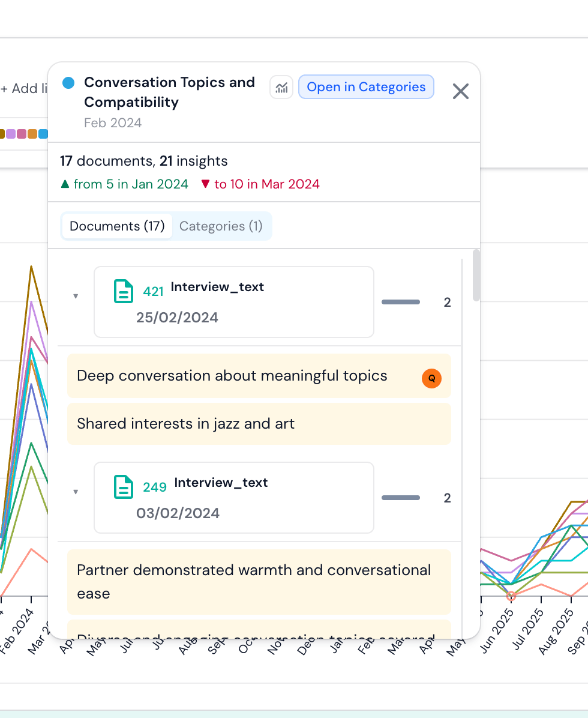Select insight 'Deep conversation about meaningful topics'

point(259,375)
